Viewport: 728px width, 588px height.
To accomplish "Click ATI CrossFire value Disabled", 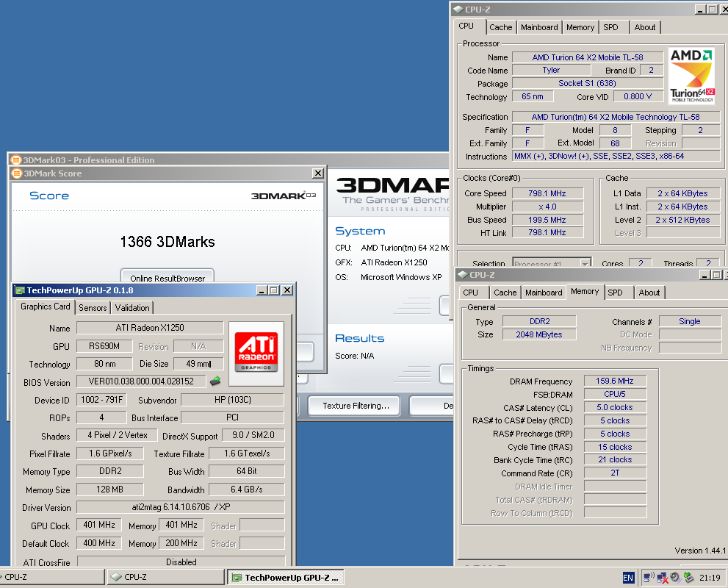I will coord(181,562).
